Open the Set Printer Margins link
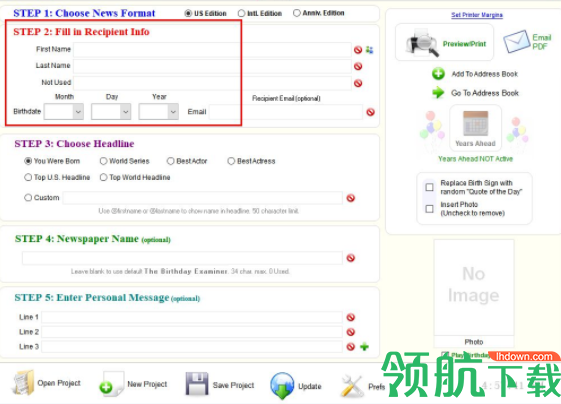 click(x=477, y=15)
